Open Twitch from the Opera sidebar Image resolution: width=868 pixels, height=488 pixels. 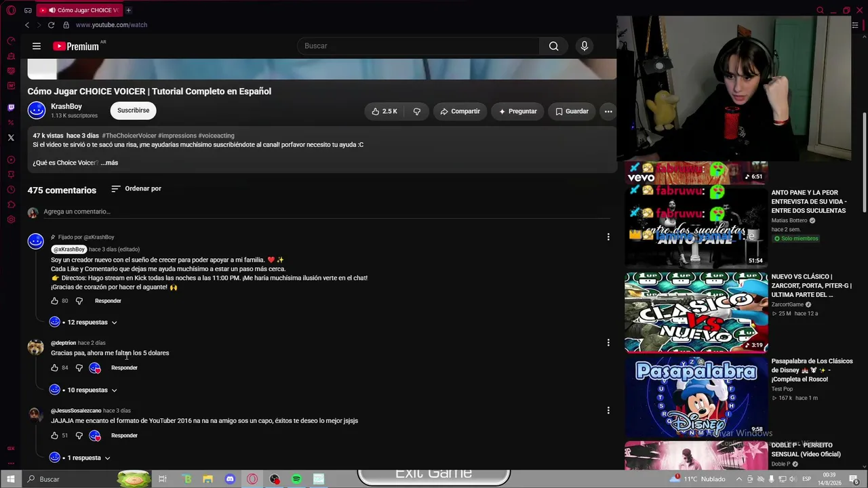pos(11,108)
